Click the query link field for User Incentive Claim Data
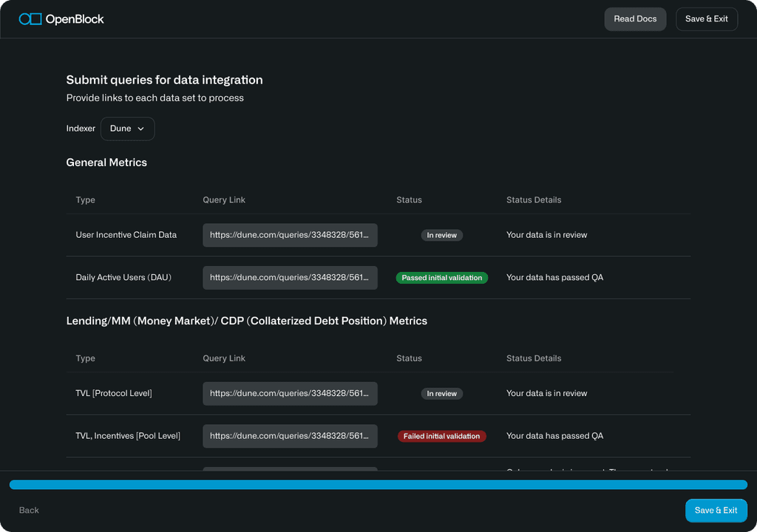This screenshot has width=757, height=532. pyautogui.click(x=290, y=235)
